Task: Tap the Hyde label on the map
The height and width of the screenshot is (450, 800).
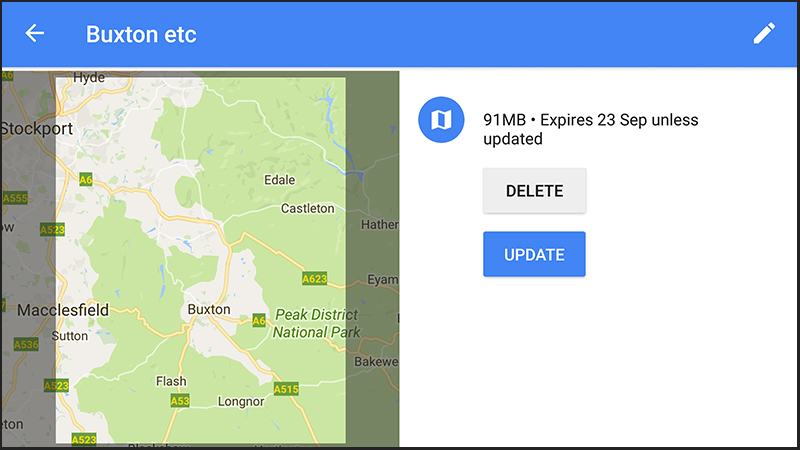Action: [x=89, y=77]
